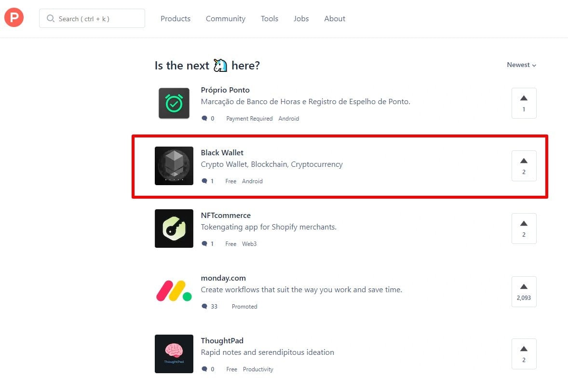Open the NFTcommerce product title
Image resolution: width=568 pixels, height=392 pixels.
point(226,215)
